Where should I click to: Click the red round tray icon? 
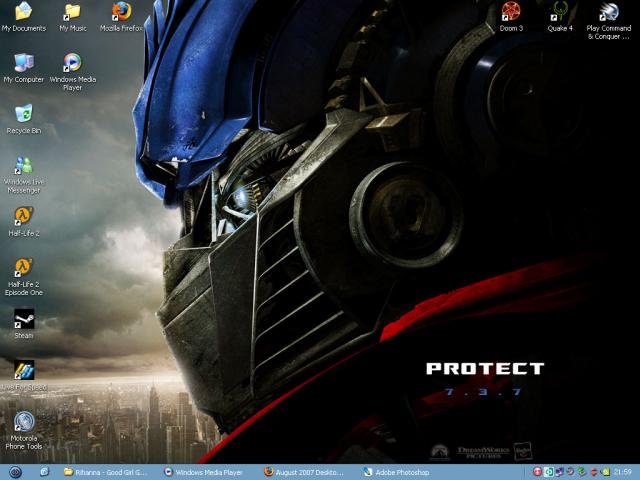pyautogui.click(x=538, y=472)
